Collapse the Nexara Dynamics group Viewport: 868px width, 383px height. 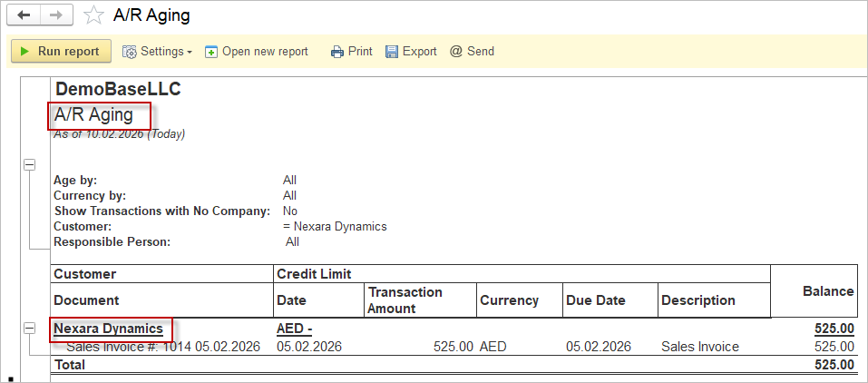click(29, 328)
